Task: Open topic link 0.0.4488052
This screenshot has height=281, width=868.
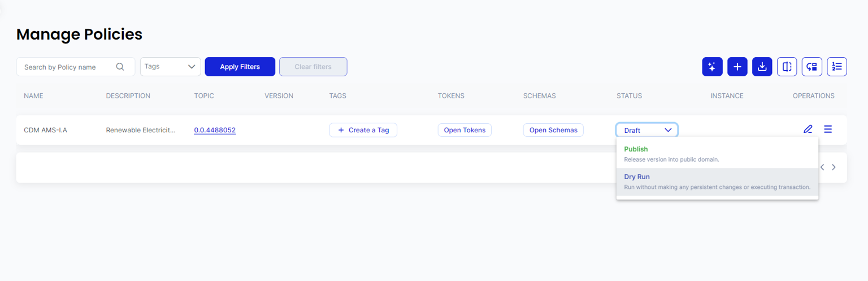Action: click(215, 130)
